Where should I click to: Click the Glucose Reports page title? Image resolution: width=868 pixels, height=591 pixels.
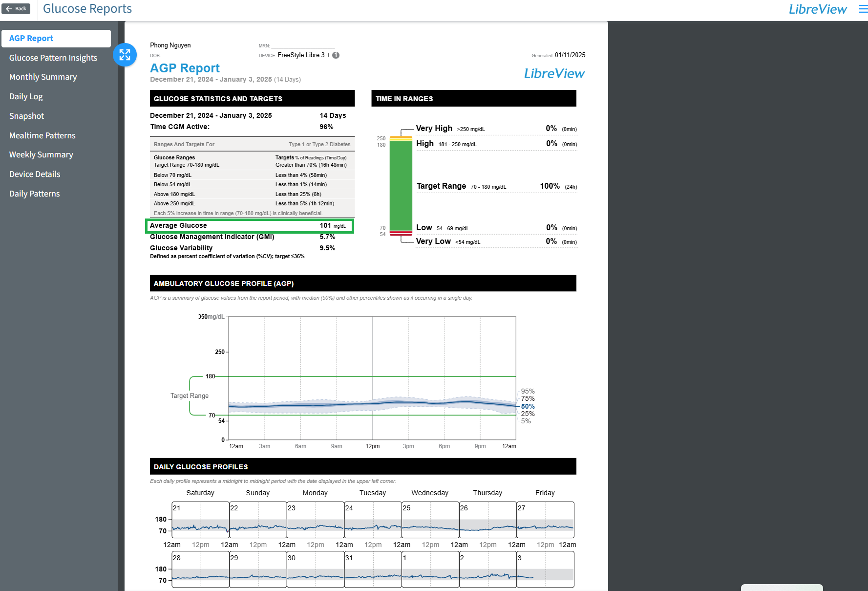[x=87, y=9]
